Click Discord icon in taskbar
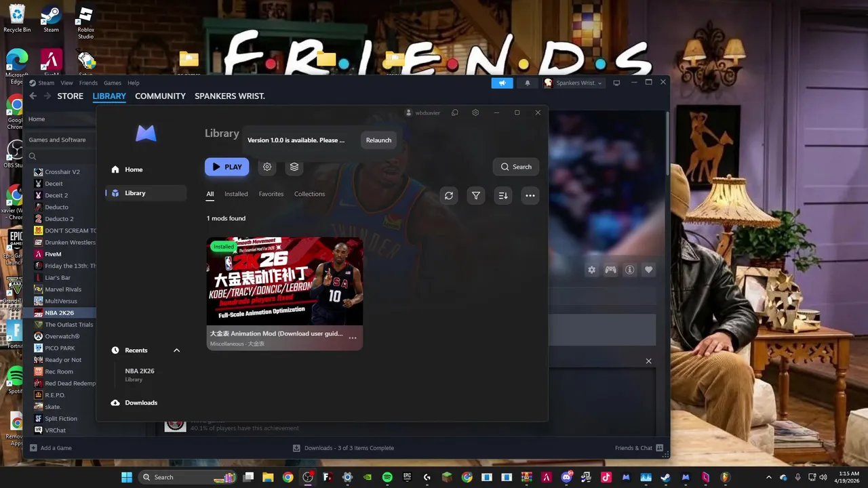Viewport: 868px width, 488px height. point(566,477)
